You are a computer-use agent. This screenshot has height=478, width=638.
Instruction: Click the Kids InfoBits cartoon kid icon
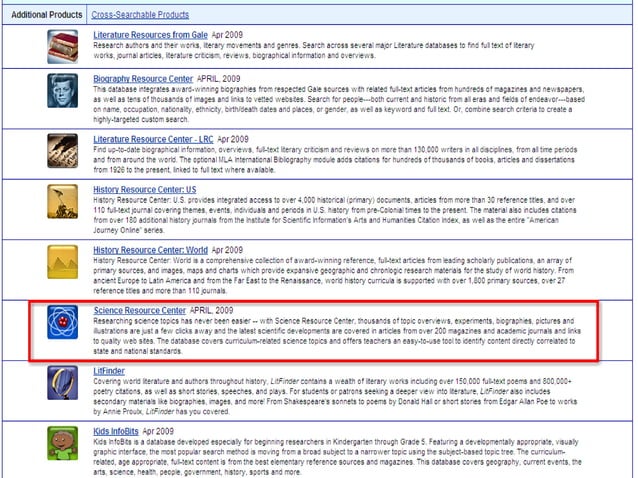(62, 443)
